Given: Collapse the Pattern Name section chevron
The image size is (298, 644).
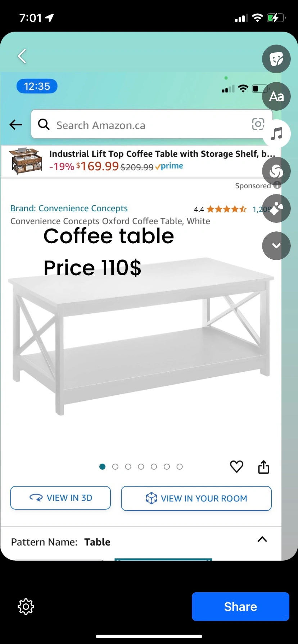Looking at the screenshot, I should 262,539.
